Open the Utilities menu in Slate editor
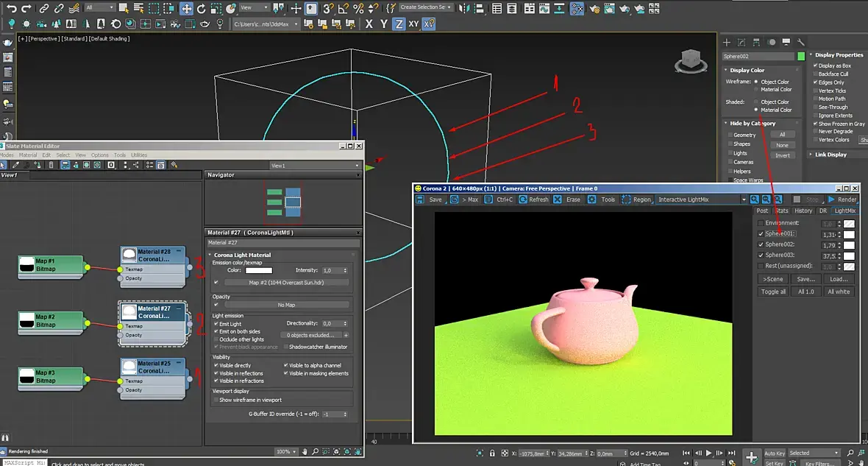Image resolution: width=868 pixels, height=466 pixels. (139, 155)
